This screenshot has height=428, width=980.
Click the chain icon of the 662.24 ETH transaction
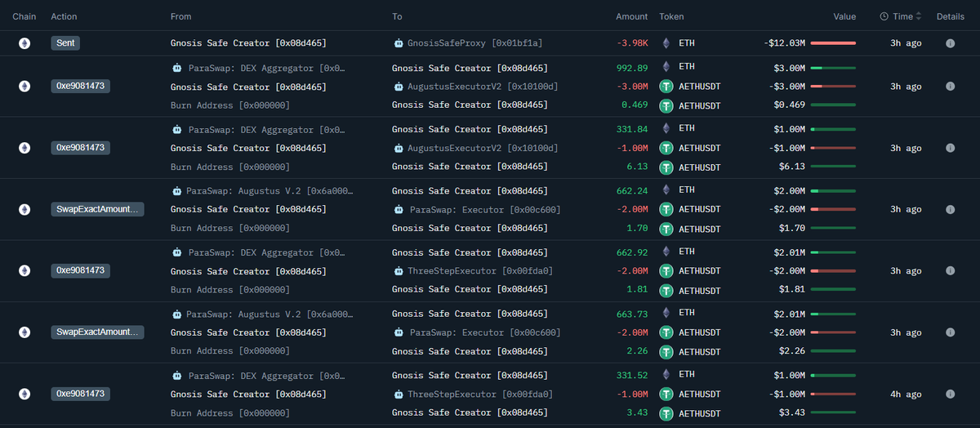tap(24, 209)
